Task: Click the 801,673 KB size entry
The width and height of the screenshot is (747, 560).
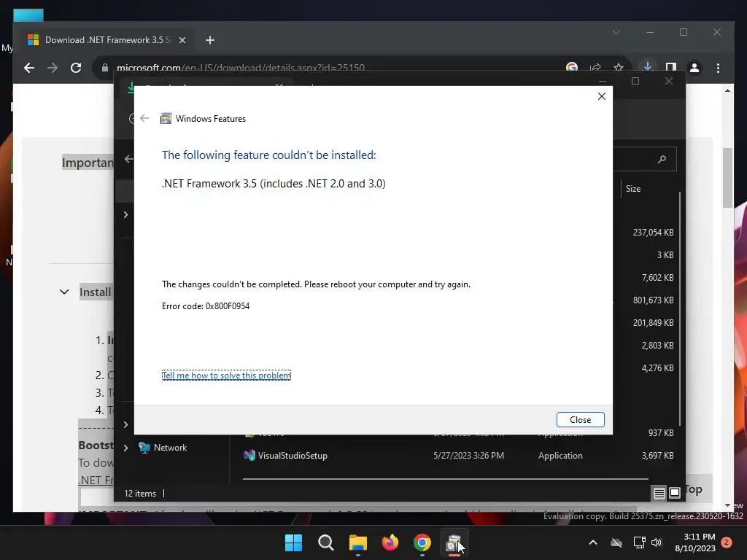Action: tap(653, 300)
